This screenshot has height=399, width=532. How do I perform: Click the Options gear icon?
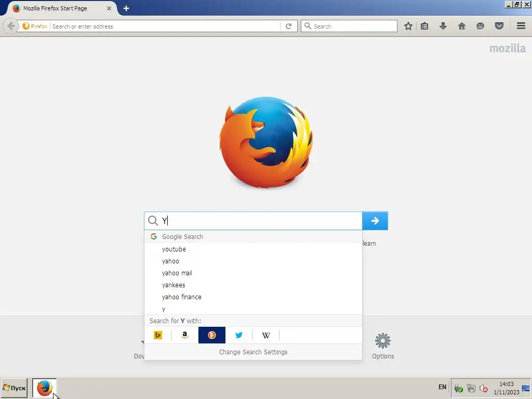pyautogui.click(x=383, y=341)
